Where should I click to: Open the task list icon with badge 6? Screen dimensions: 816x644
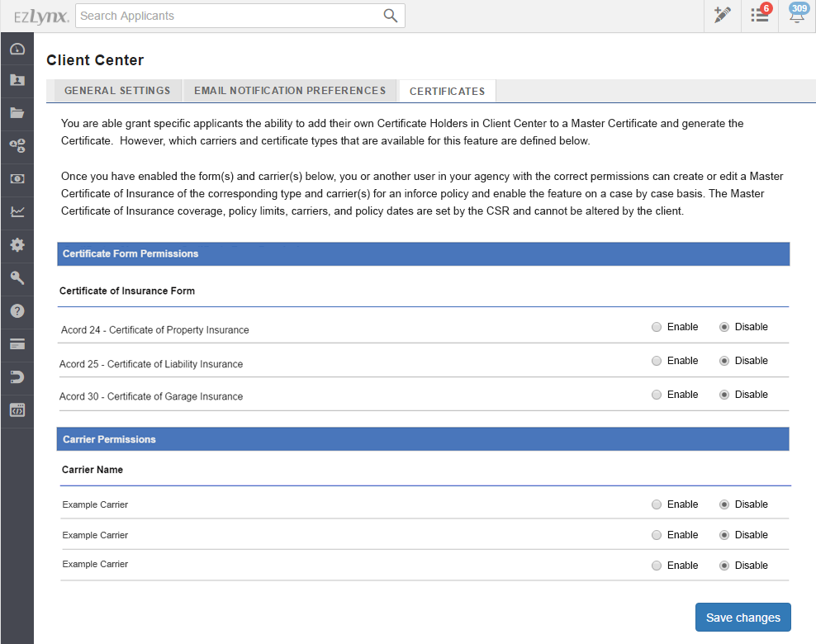(x=761, y=15)
